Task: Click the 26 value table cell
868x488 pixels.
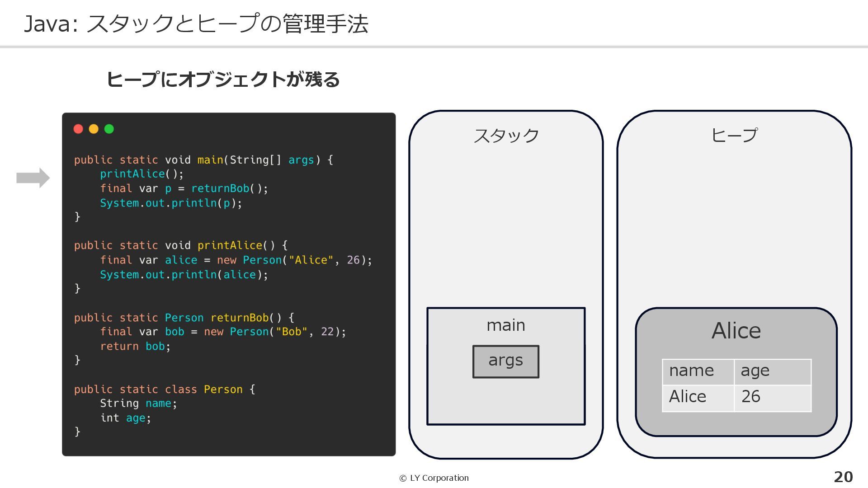Action: click(772, 397)
